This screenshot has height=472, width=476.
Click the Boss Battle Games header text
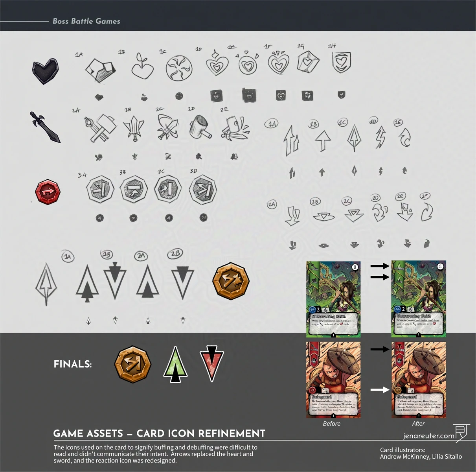click(x=86, y=21)
